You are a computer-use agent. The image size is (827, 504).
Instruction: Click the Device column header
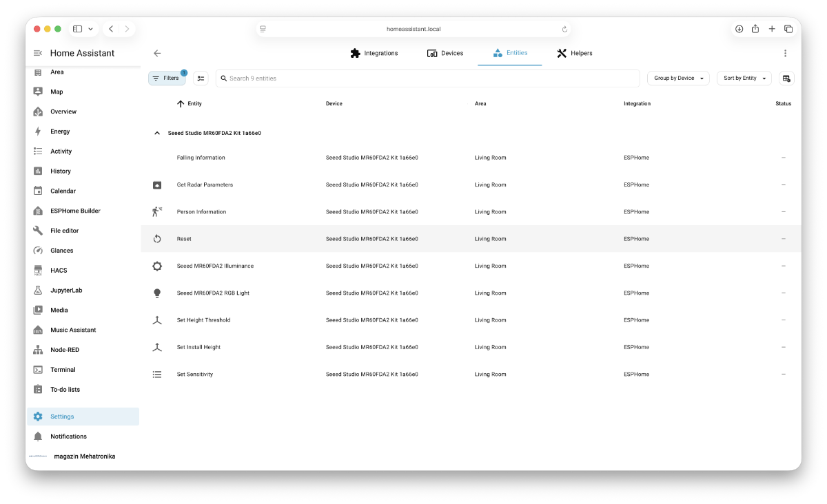click(334, 104)
